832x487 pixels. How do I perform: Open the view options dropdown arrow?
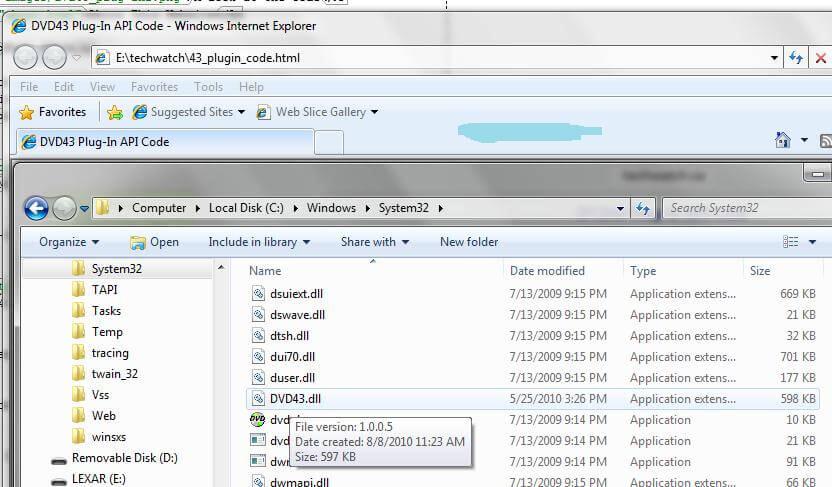pyautogui.click(x=812, y=242)
